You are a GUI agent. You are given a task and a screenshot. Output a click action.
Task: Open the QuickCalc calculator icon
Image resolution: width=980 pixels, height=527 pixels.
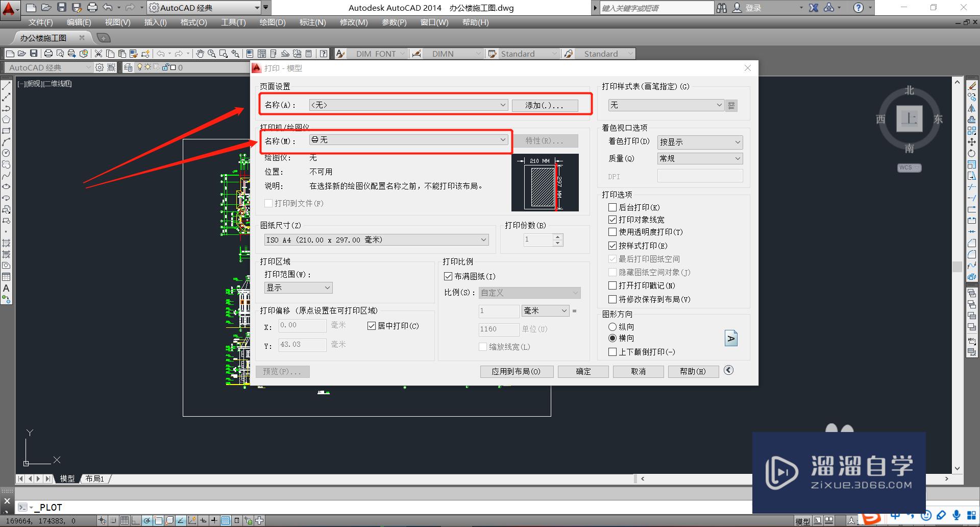tap(308, 54)
